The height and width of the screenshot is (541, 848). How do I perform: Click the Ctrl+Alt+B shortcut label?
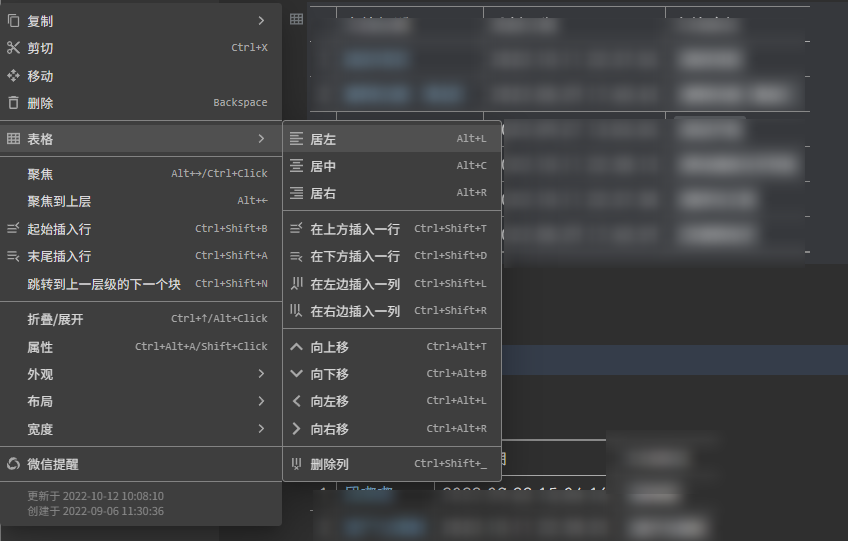(x=456, y=373)
